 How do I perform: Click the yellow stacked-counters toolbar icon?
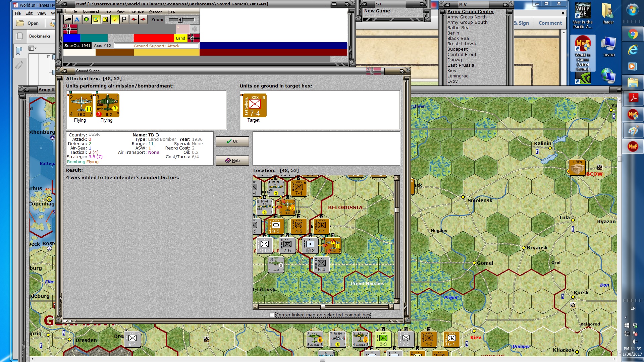point(105,19)
